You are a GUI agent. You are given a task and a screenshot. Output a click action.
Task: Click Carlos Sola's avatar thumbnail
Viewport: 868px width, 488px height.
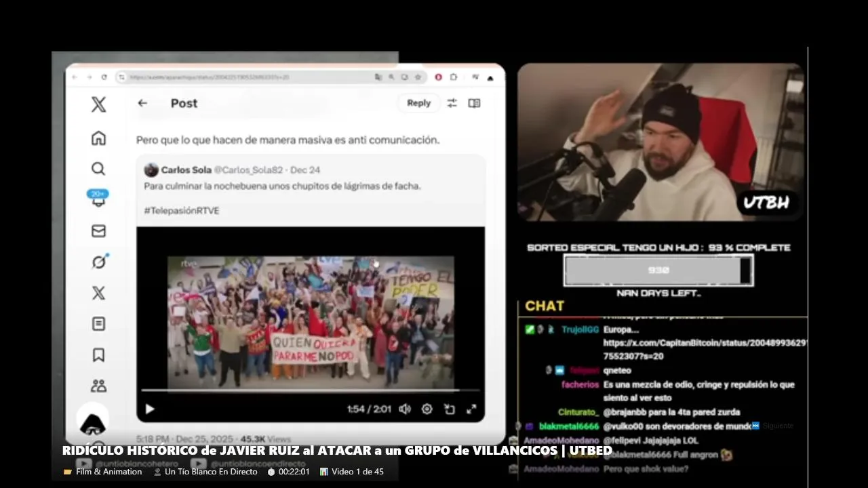pyautogui.click(x=151, y=170)
